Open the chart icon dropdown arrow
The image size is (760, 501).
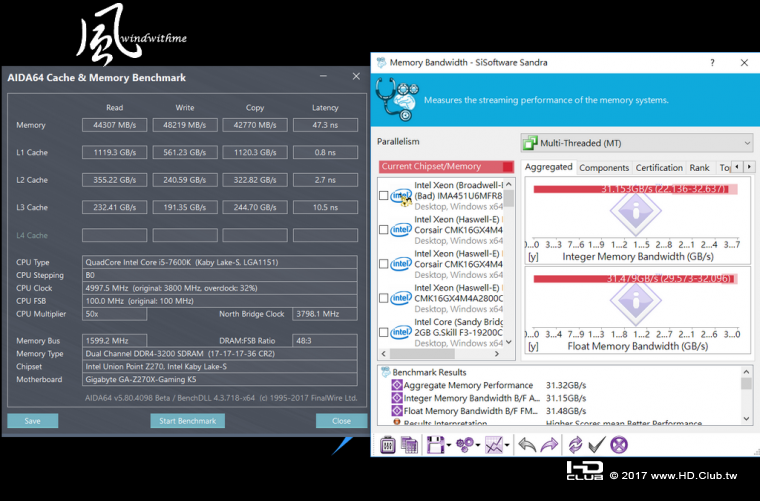508,446
